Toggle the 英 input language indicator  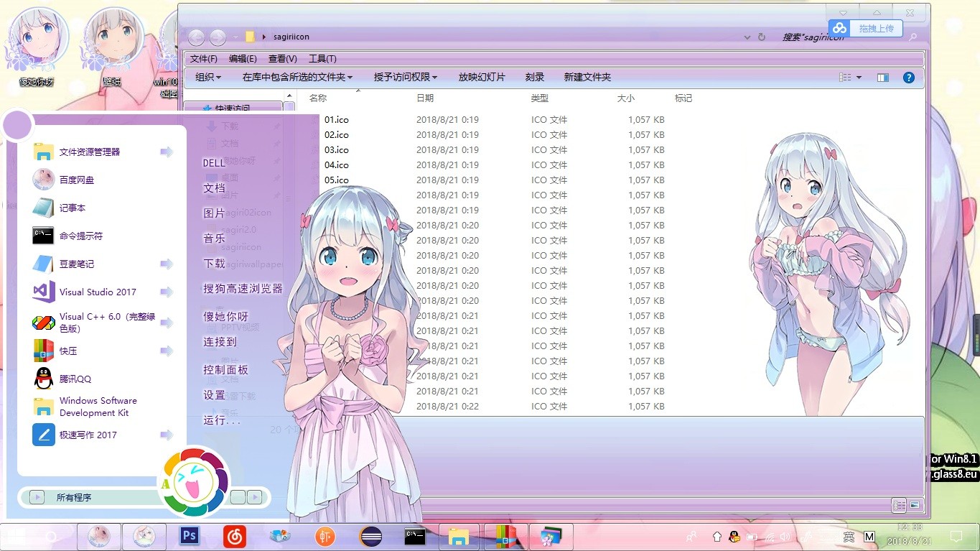849,537
